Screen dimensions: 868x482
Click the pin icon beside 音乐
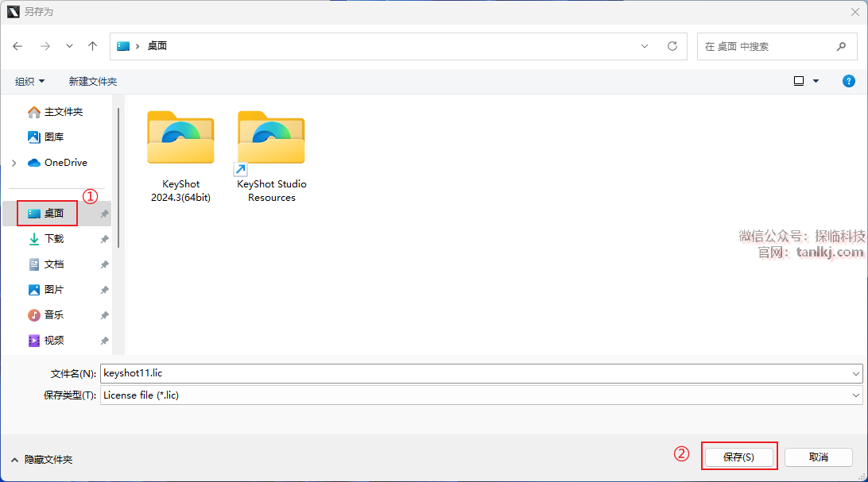point(104,315)
